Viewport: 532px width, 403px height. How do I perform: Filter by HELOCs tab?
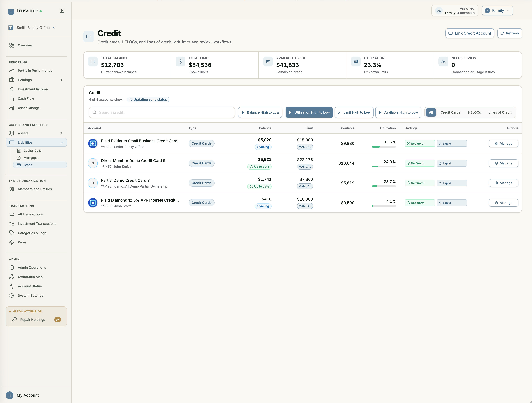(474, 112)
